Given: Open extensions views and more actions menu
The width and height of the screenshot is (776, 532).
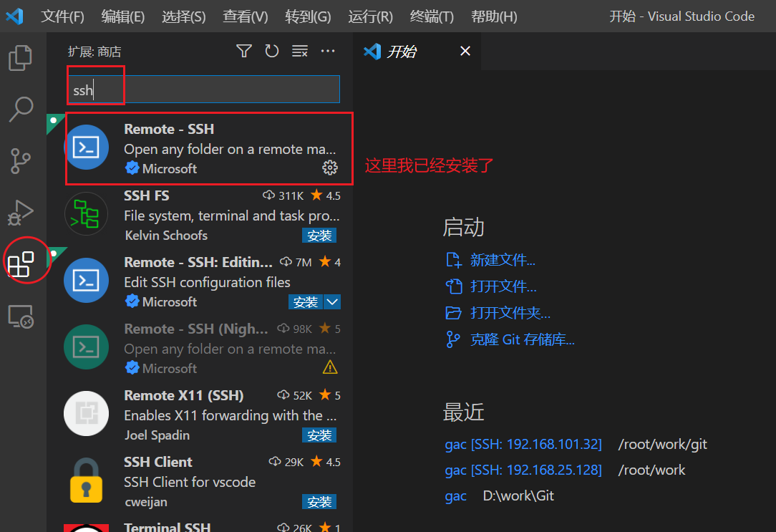Looking at the screenshot, I should point(328,51).
